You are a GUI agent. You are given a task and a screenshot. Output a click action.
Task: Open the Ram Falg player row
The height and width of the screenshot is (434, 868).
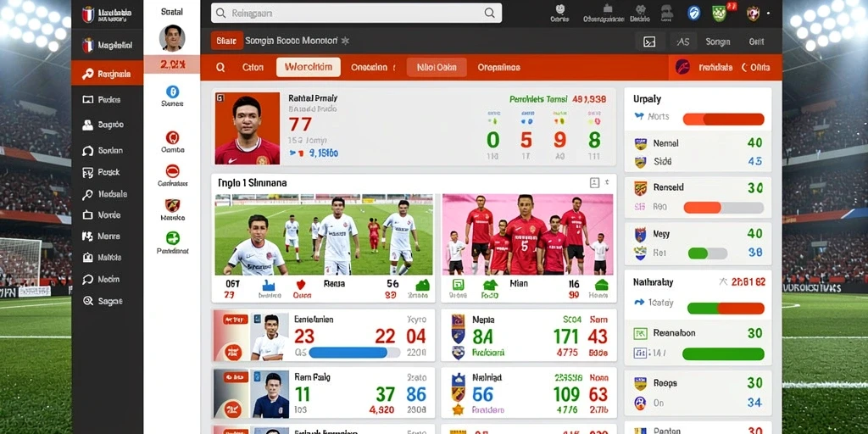pos(324,393)
